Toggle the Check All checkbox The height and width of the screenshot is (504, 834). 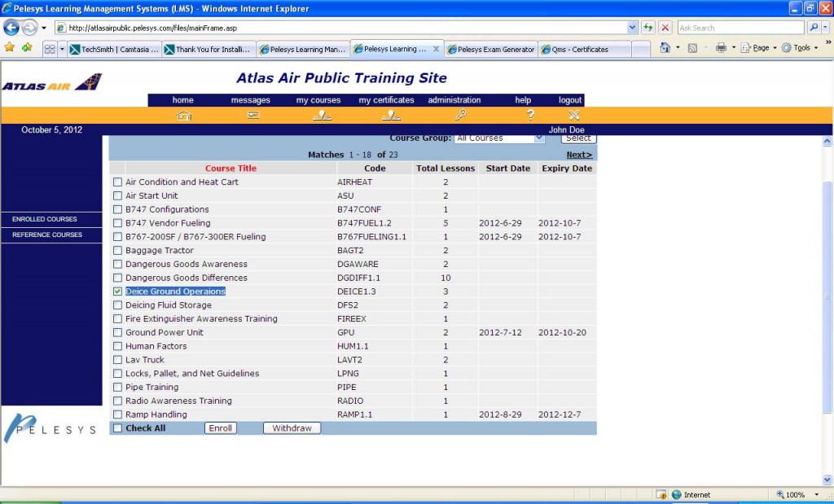118,428
